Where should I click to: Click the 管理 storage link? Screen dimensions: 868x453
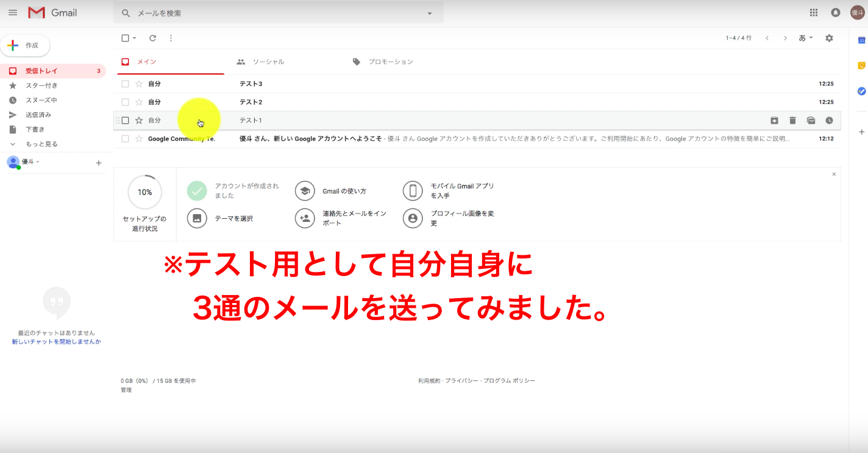pyautogui.click(x=126, y=390)
